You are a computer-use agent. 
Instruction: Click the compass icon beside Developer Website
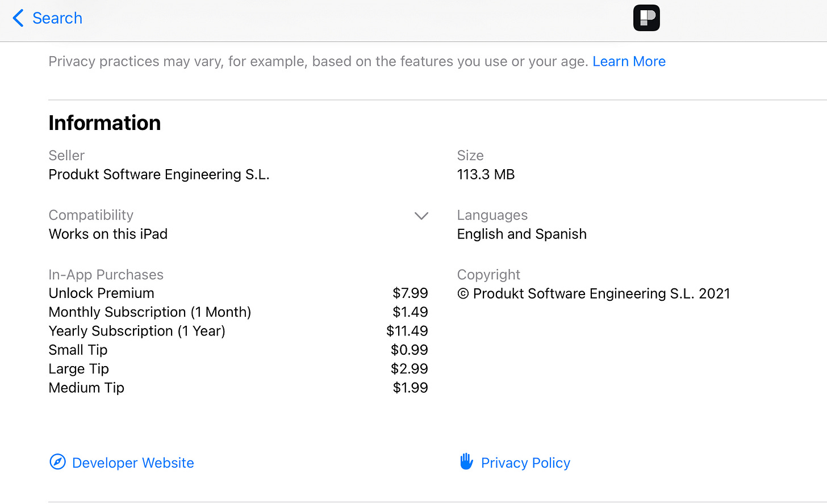(x=57, y=462)
